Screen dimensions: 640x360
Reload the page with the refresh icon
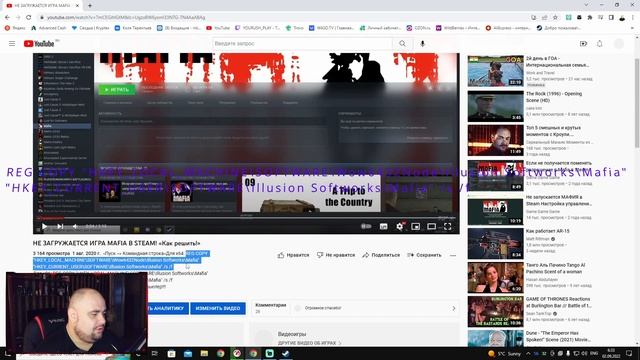[x=29, y=17]
